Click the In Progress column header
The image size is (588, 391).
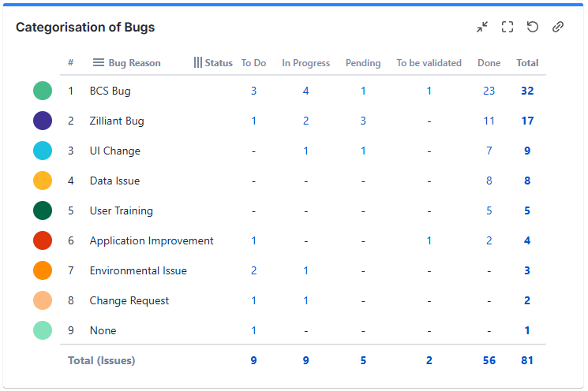click(305, 63)
